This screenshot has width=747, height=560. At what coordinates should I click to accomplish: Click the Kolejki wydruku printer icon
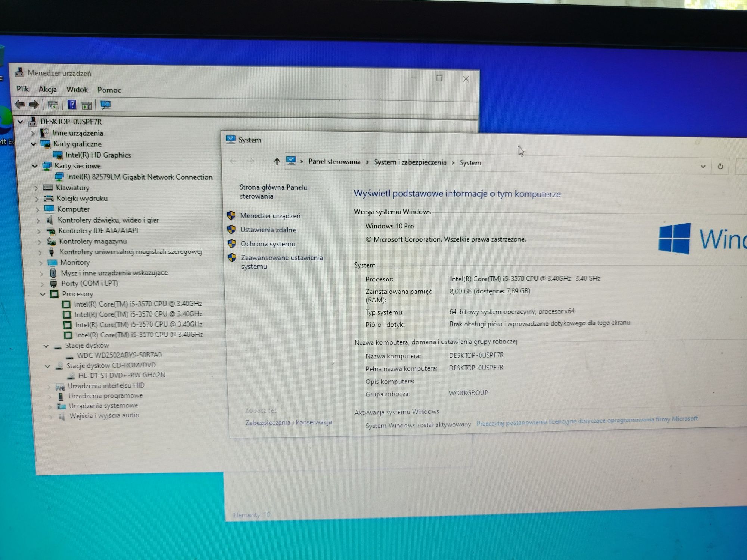49,198
